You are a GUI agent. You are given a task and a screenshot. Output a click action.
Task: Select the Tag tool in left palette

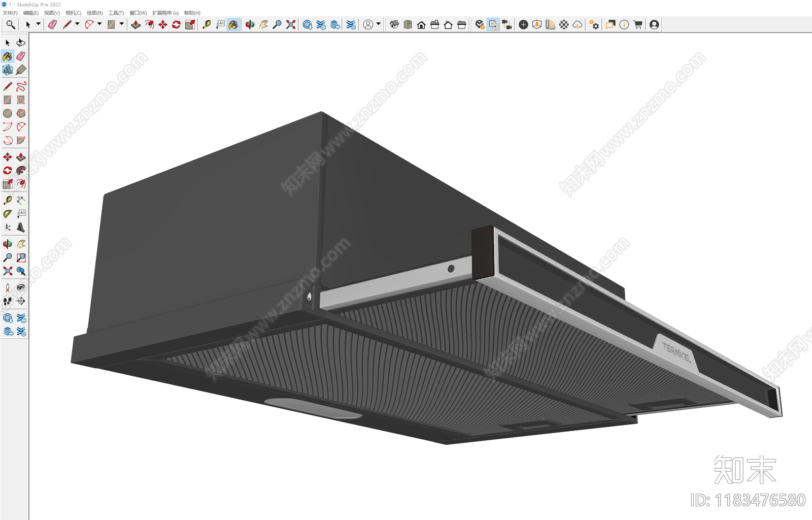tap(21, 70)
